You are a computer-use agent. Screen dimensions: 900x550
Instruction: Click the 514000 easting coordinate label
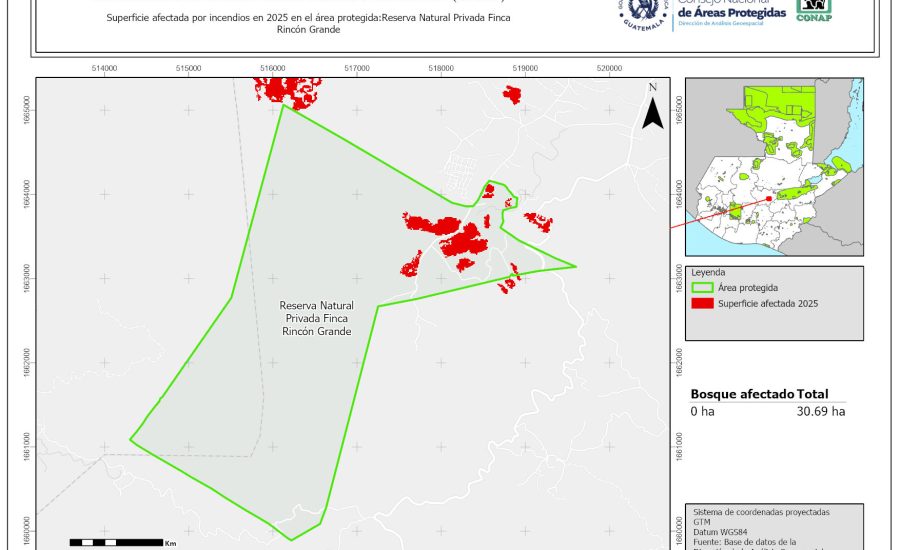(104, 68)
